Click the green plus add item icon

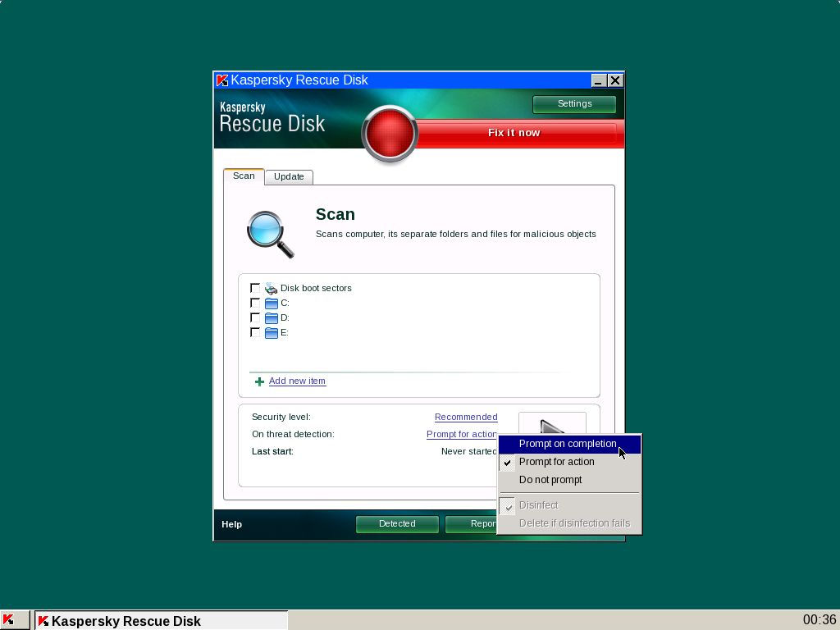pos(259,381)
